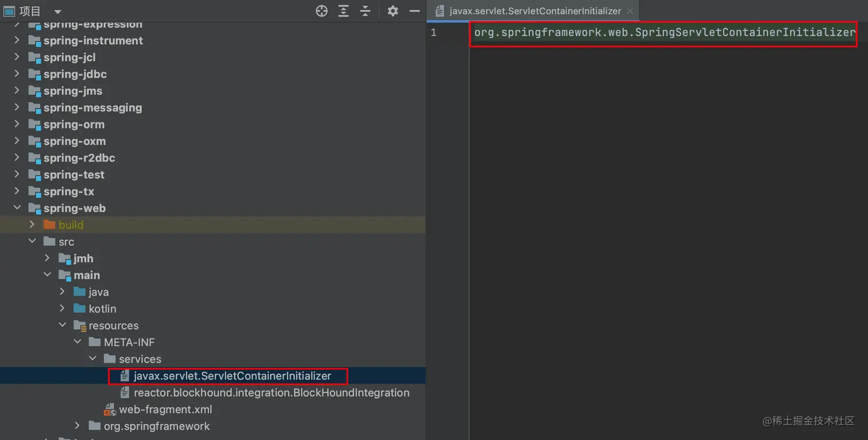
Task: Select spring-instrument in project tree
Action: click(212, 40)
